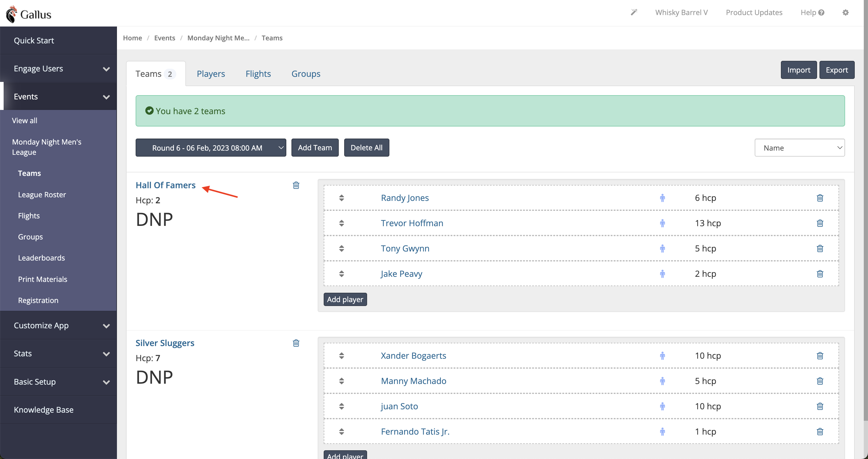Open Registration in sidebar
868x459 pixels.
tap(38, 300)
